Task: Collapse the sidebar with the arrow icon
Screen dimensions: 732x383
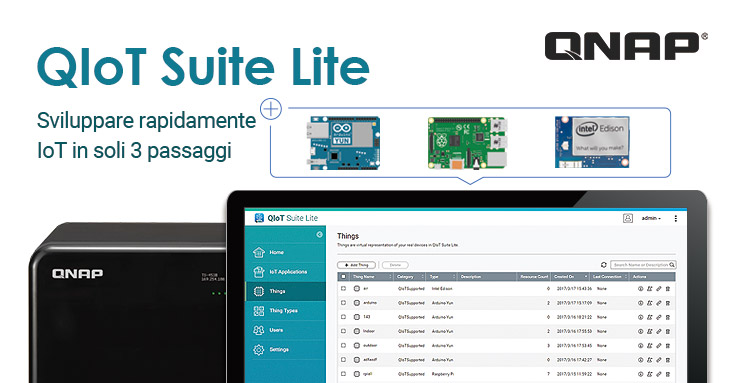Action: click(x=319, y=234)
